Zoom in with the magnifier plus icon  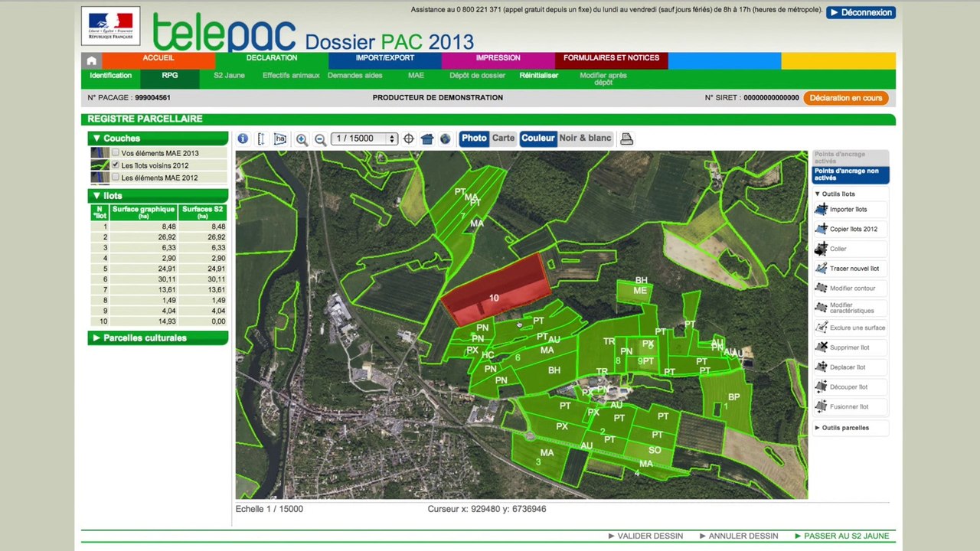tap(302, 139)
